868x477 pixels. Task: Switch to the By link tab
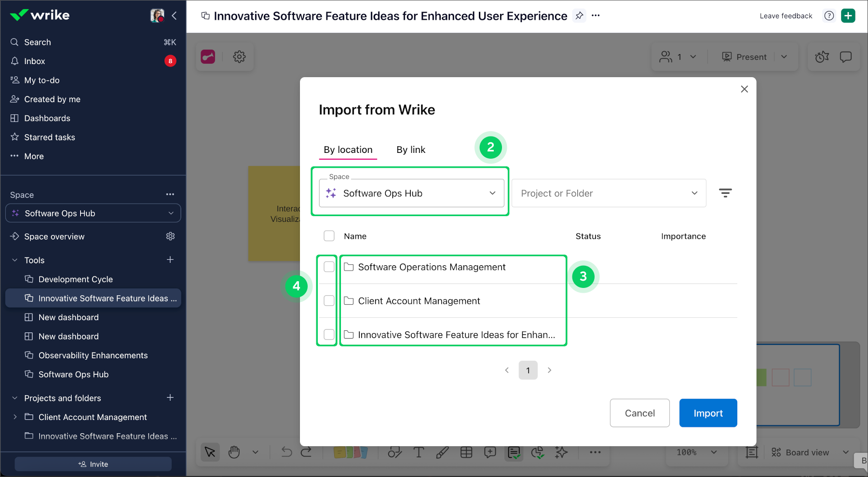pyautogui.click(x=411, y=150)
